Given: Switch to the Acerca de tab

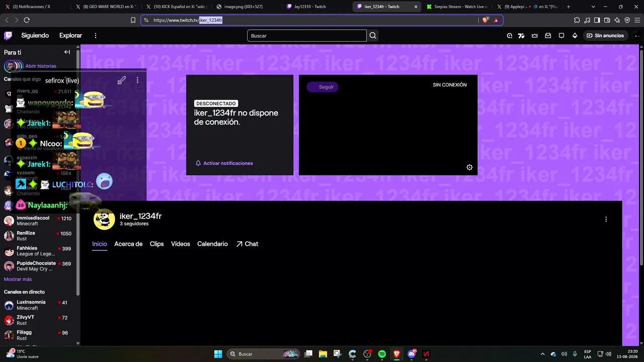Looking at the screenshot, I should tap(128, 244).
